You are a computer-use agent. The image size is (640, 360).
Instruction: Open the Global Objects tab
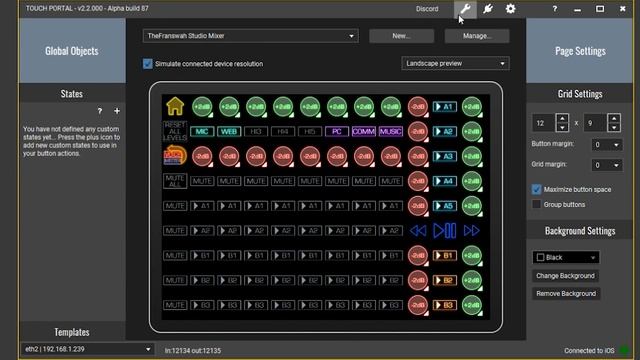pos(72,51)
